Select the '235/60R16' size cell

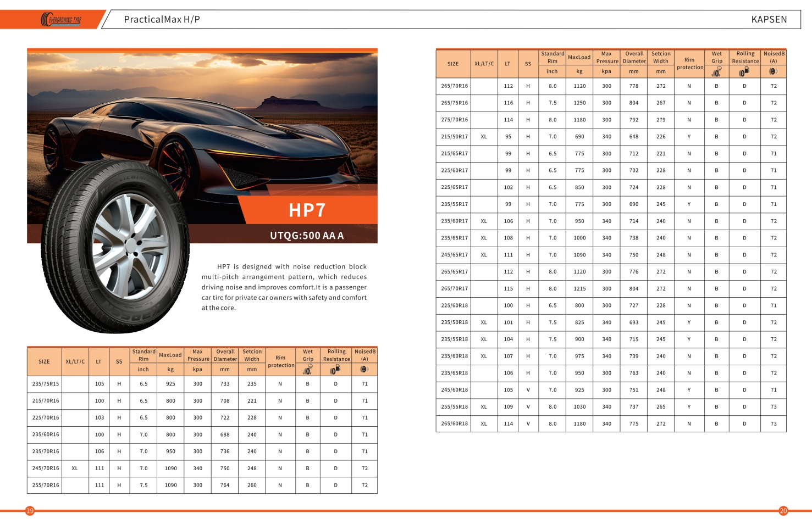tap(46, 434)
